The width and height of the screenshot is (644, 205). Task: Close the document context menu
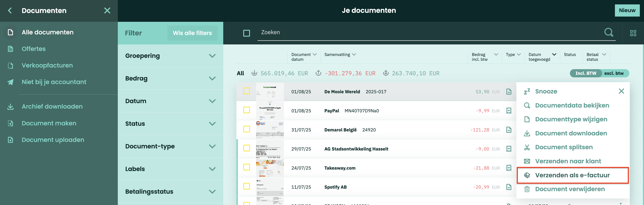[621, 91]
